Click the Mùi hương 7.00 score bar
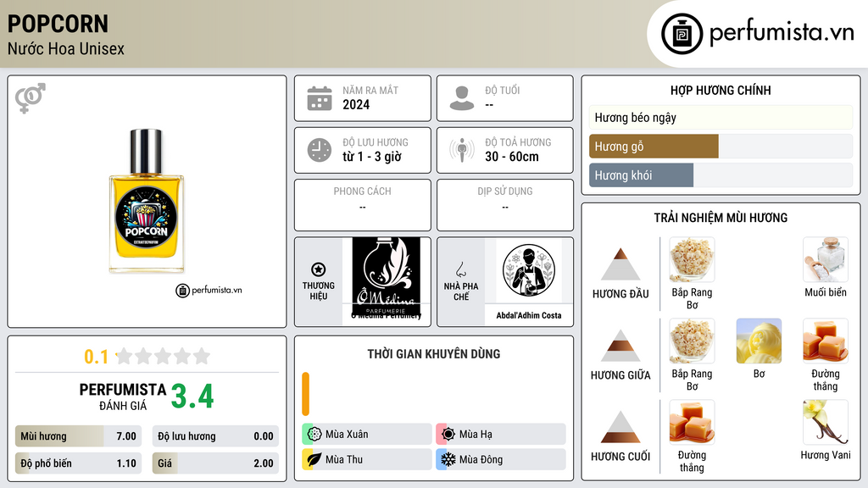868x488 pixels. coord(78,436)
